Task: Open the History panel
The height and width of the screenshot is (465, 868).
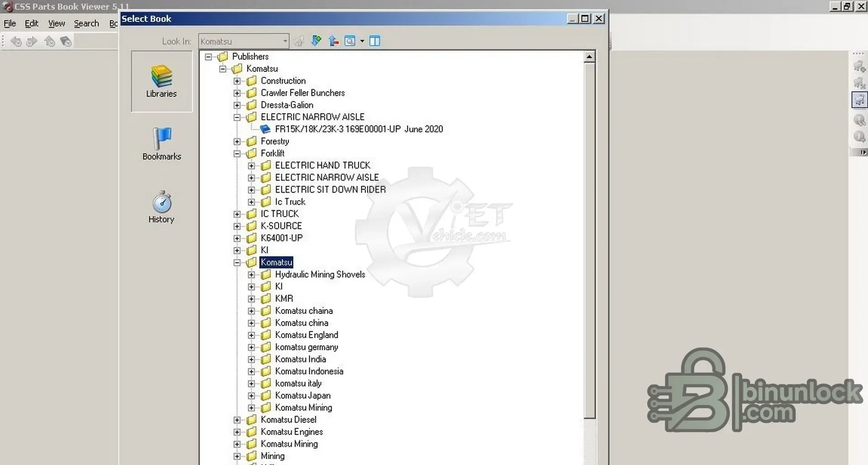Action: 161,207
